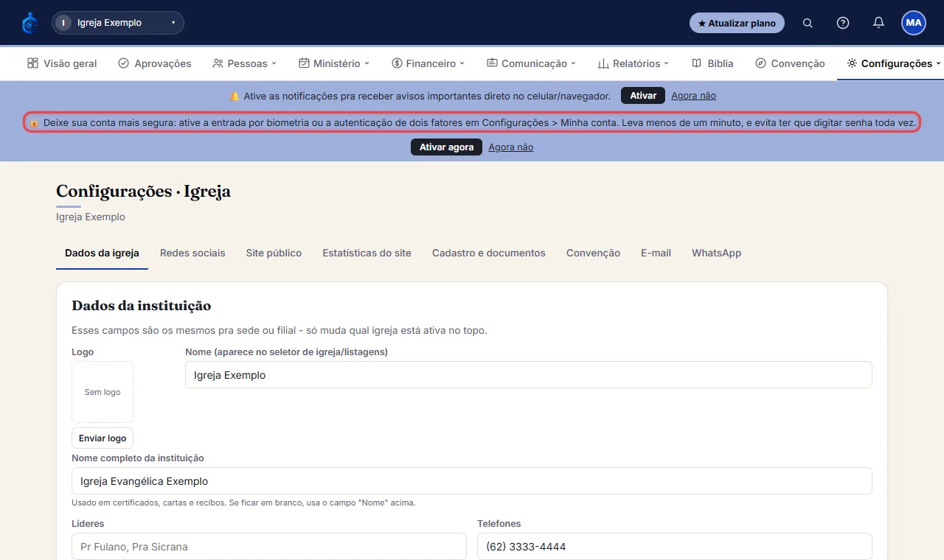Focus the Líderes input field
Screen dimensions: 944x560
pyautogui.click(x=269, y=547)
